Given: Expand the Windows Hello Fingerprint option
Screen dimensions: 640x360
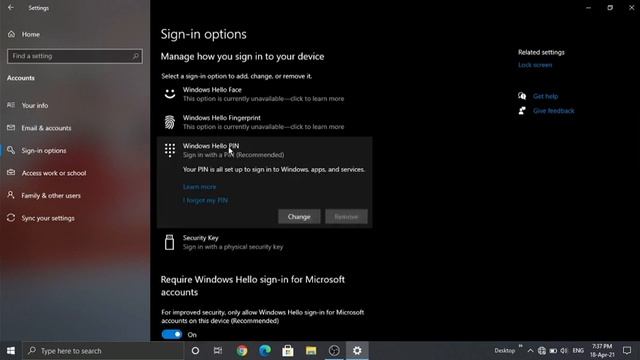Looking at the screenshot, I should pos(264,122).
